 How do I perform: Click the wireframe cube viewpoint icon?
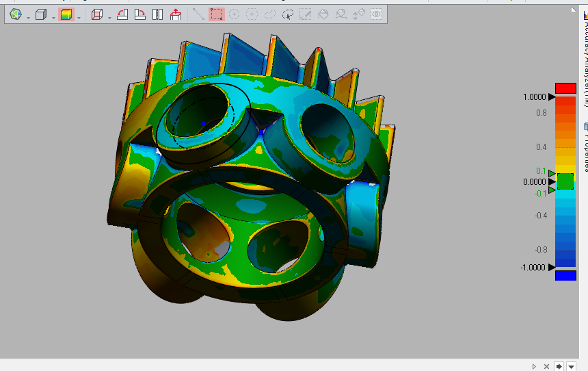[x=97, y=14]
